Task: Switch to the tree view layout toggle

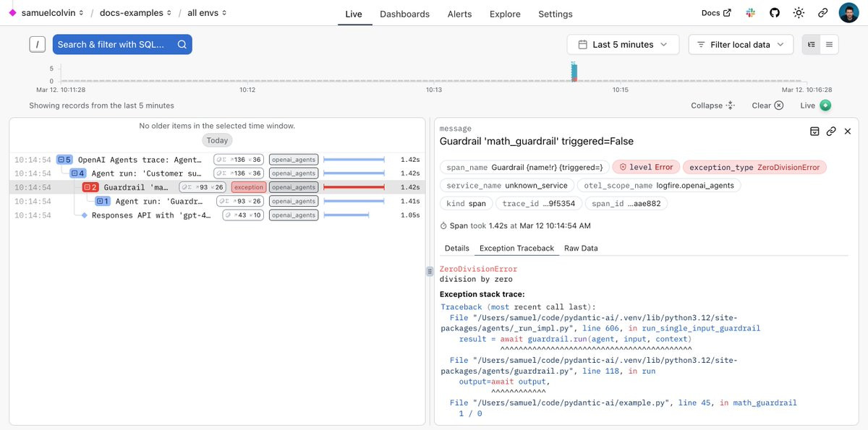Action: tap(812, 45)
